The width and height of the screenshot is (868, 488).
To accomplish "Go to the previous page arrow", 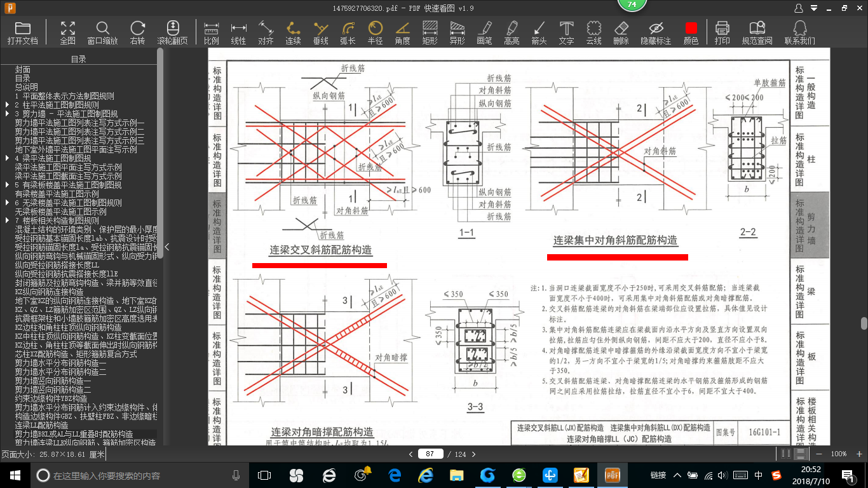I will click(x=410, y=454).
